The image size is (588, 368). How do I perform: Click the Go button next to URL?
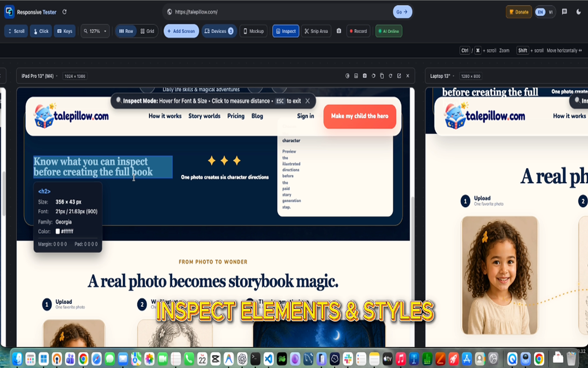click(402, 12)
